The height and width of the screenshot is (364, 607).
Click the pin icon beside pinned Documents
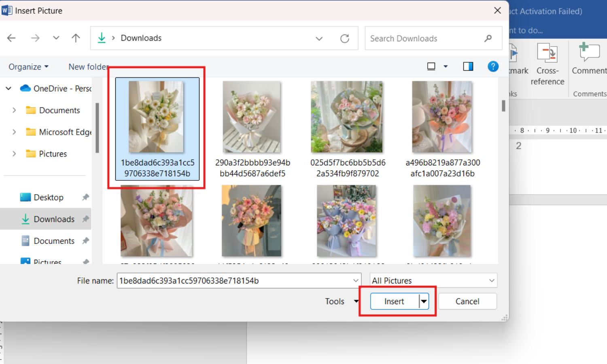coord(85,241)
